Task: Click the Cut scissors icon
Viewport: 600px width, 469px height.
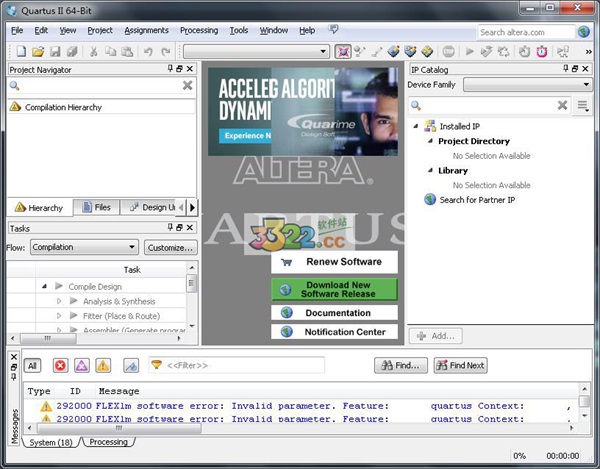Action: tap(93, 51)
